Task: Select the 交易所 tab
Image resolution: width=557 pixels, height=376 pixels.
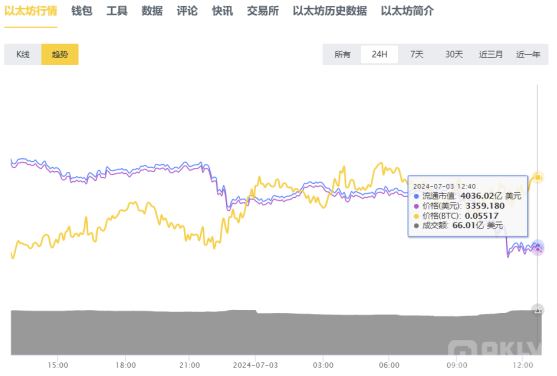Action: (x=263, y=11)
